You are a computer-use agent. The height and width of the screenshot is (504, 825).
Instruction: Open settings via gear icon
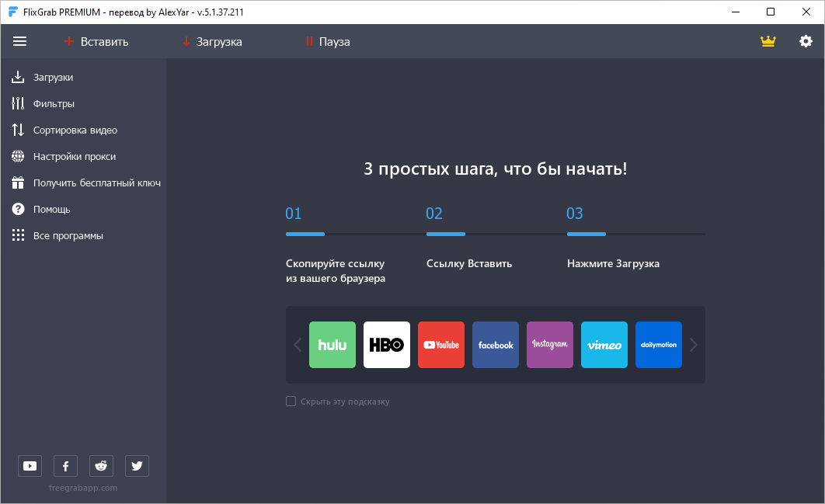(806, 41)
